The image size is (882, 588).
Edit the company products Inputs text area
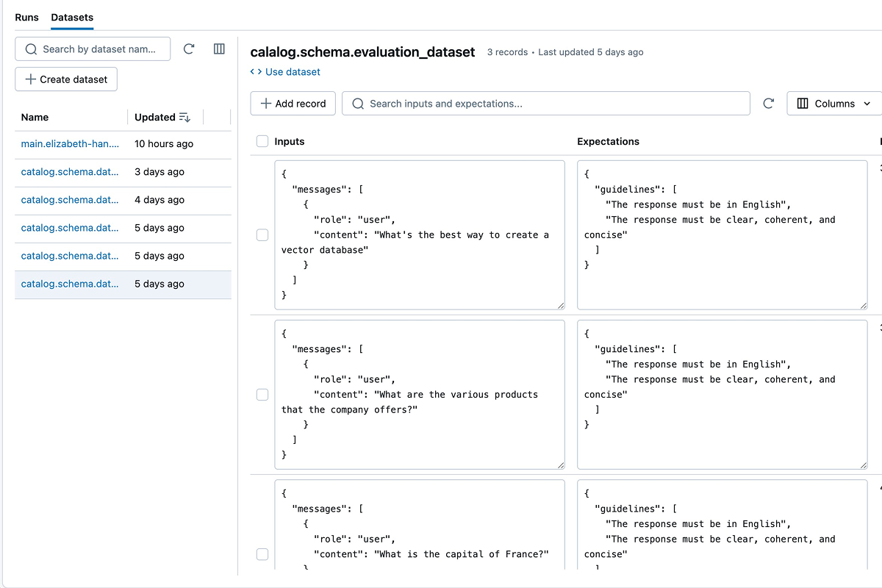point(420,395)
